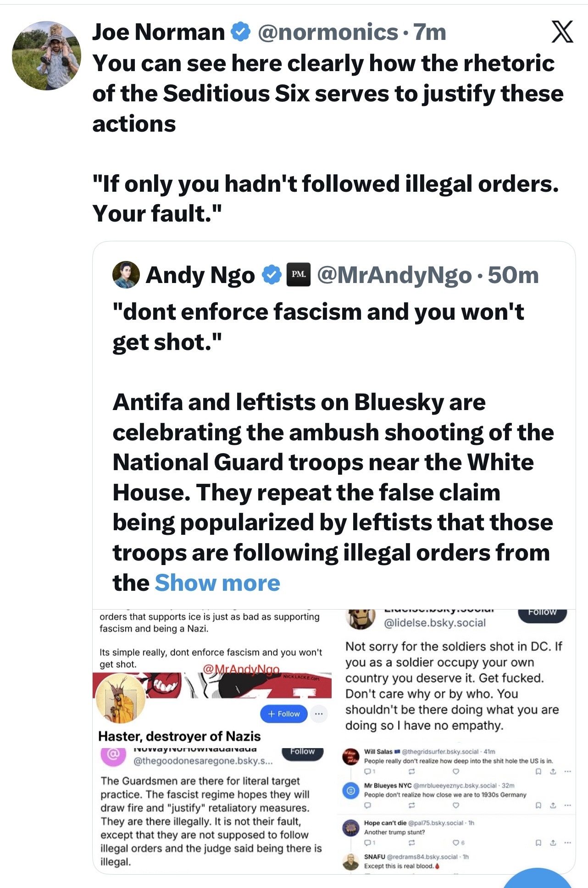
Task: Click the PM affiliation badge
Action: click(x=298, y=275)
